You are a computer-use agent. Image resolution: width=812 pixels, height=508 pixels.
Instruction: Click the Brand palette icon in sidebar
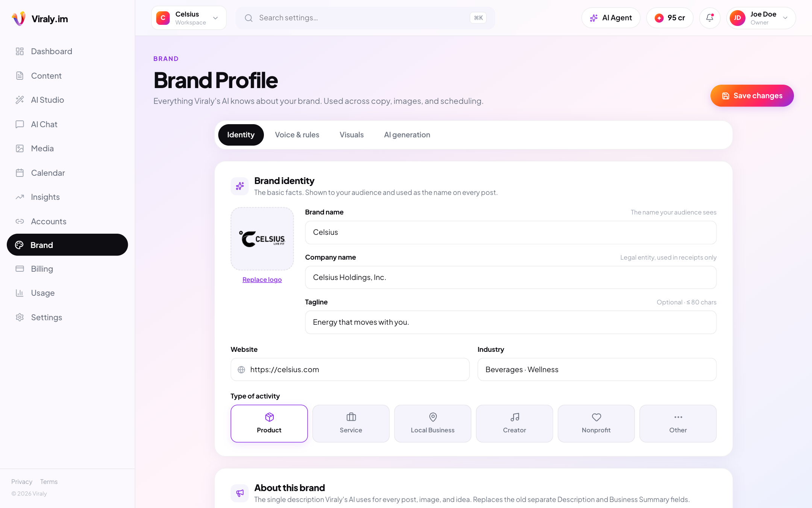coord(19,245)
